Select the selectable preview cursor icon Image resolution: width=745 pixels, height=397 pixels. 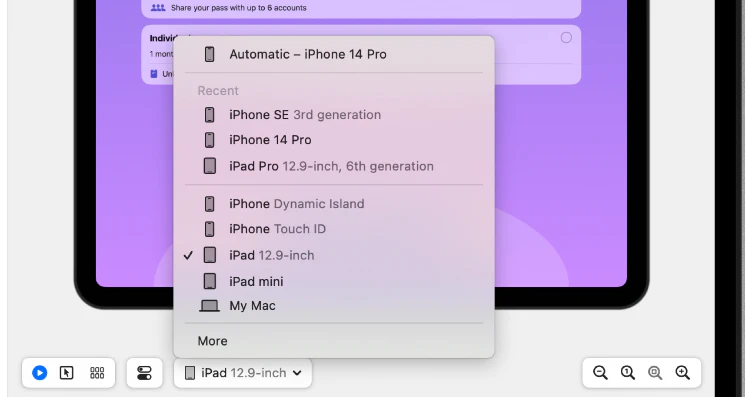[x=67, y=373]
